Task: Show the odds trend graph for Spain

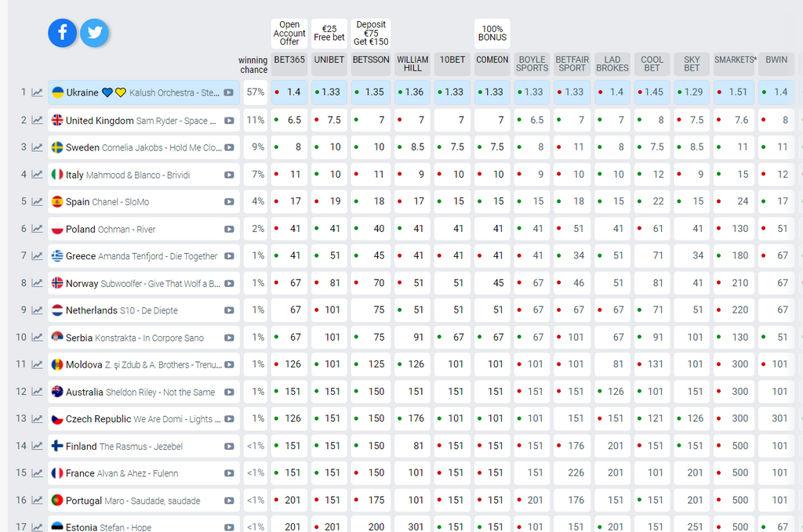Action: coord(37,201)
